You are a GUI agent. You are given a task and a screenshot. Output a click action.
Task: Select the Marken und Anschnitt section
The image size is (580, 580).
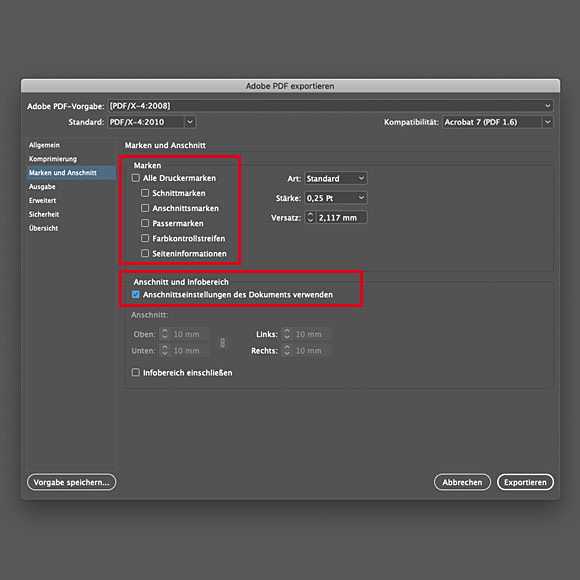pyautogui.click(x=71, y=173)
